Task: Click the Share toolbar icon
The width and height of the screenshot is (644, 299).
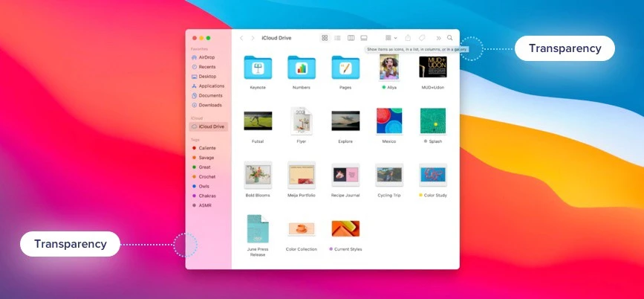Action: coord(408,38)
